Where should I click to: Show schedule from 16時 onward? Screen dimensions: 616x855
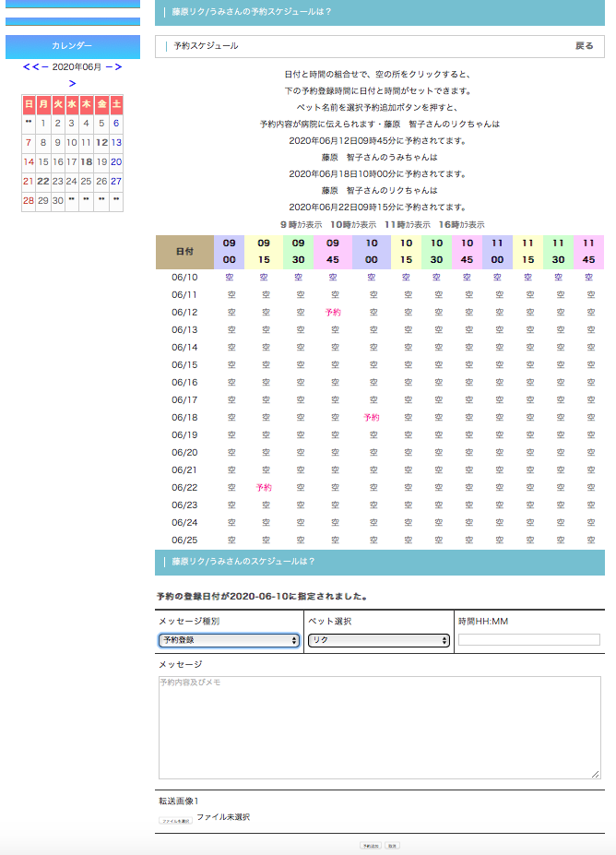point(462,224)
